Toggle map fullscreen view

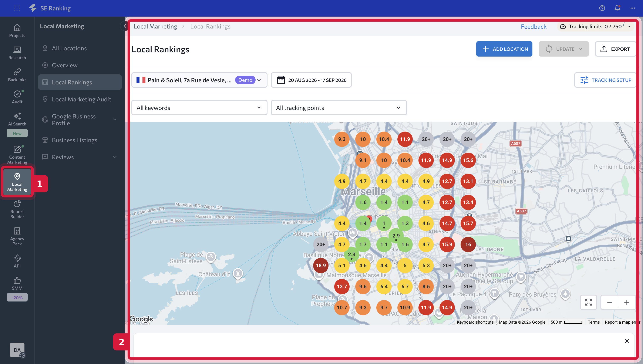coord(588,302)
